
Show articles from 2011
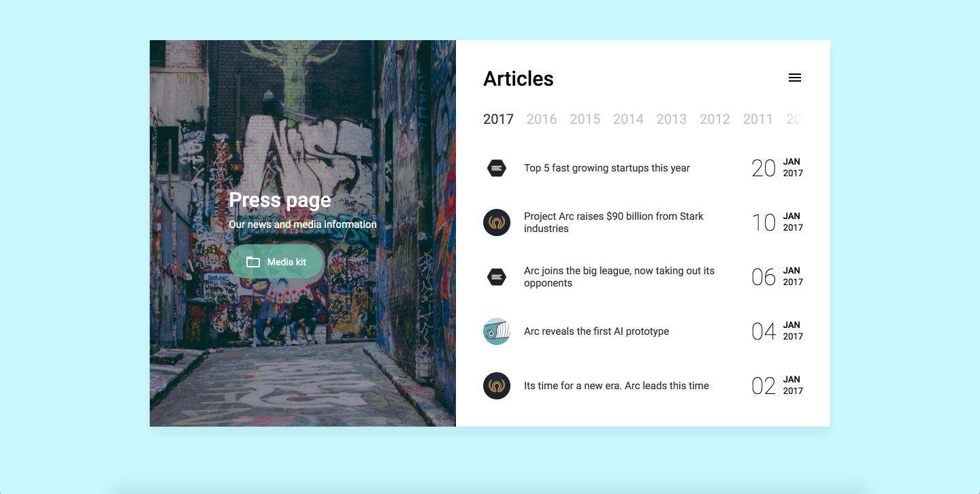point(757,119)
